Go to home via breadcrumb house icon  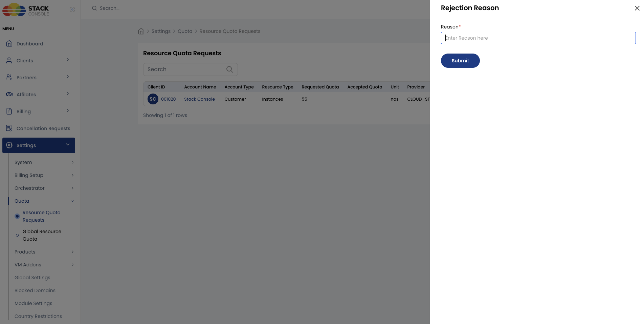click(141, 31)
